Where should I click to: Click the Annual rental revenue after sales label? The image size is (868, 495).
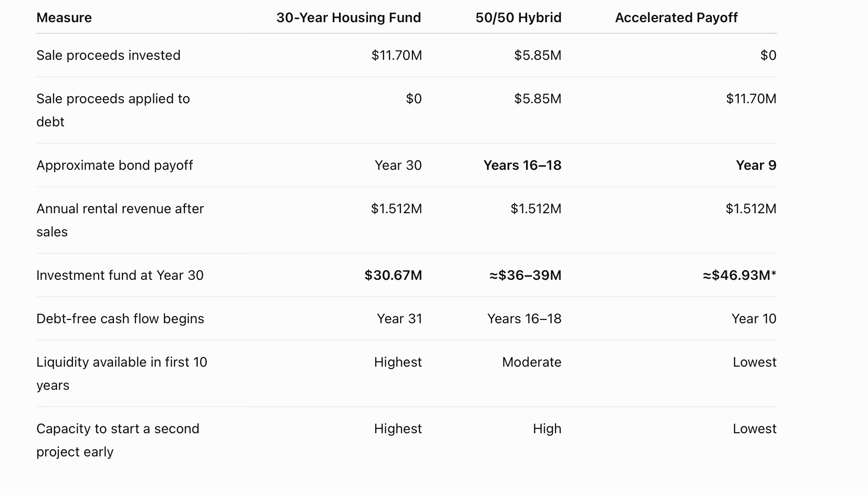click(120, 220)
